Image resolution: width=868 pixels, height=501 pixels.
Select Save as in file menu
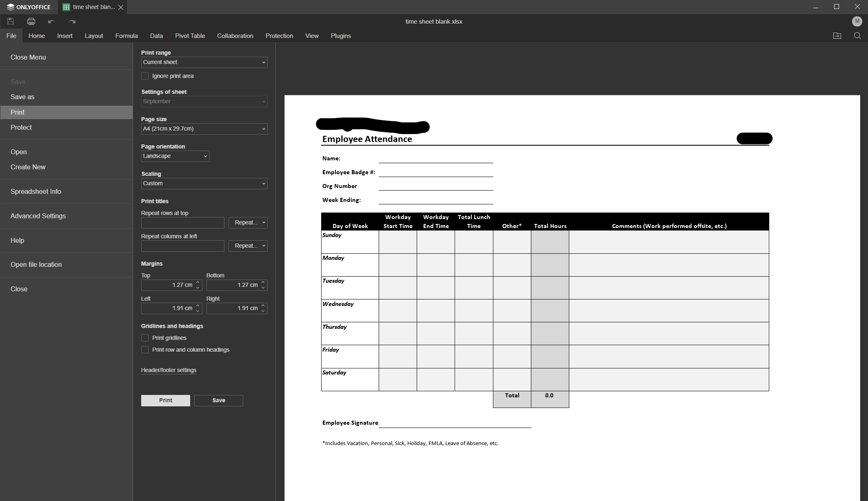click(x=67, y=97)
